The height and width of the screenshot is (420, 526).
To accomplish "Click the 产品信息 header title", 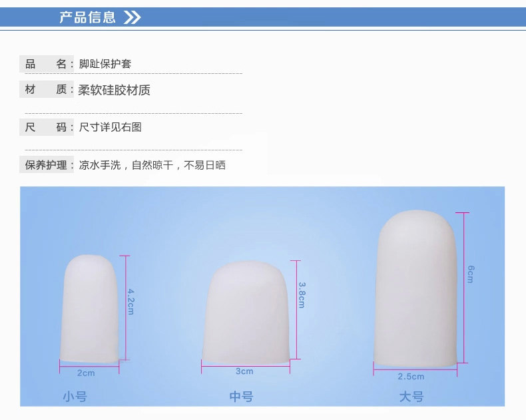I will [x=87, y=17].
